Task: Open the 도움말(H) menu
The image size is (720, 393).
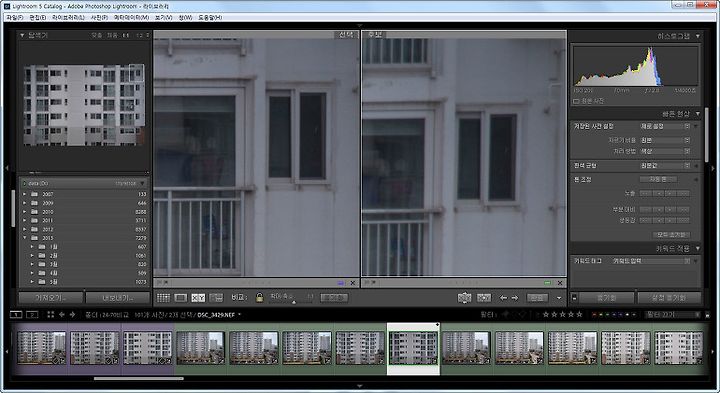Action: tap(210, 17)
